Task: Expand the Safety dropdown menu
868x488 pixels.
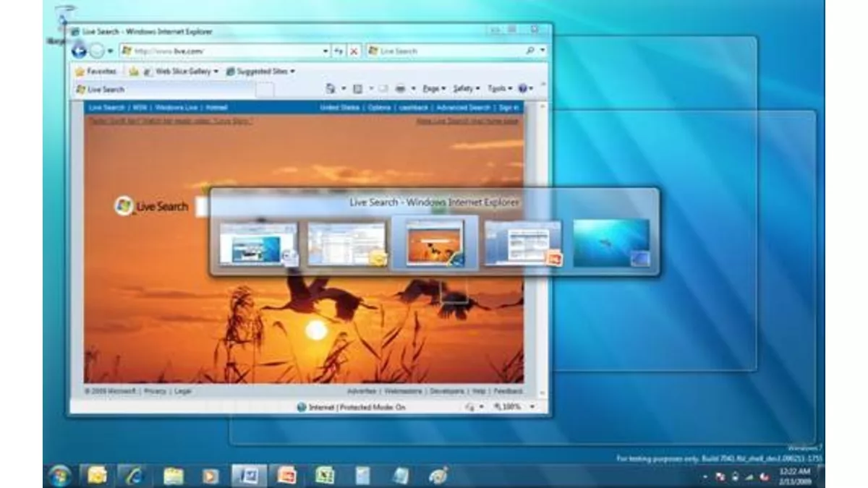Action: point(466,89)
